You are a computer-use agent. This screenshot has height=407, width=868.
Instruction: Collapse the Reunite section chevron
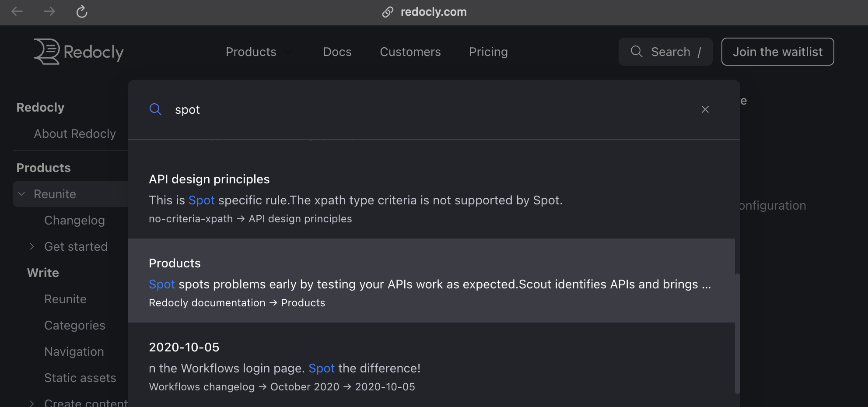tap(21, 194)
